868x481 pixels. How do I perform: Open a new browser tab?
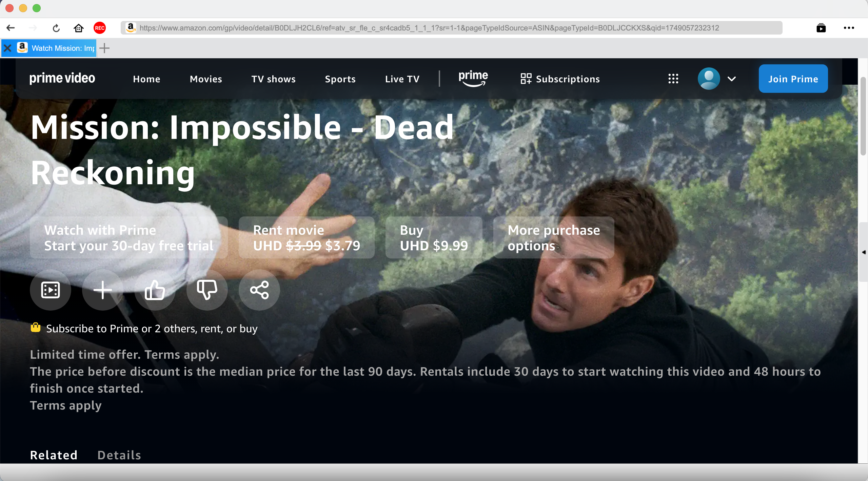pyautogui.click(x=104, y=48)
